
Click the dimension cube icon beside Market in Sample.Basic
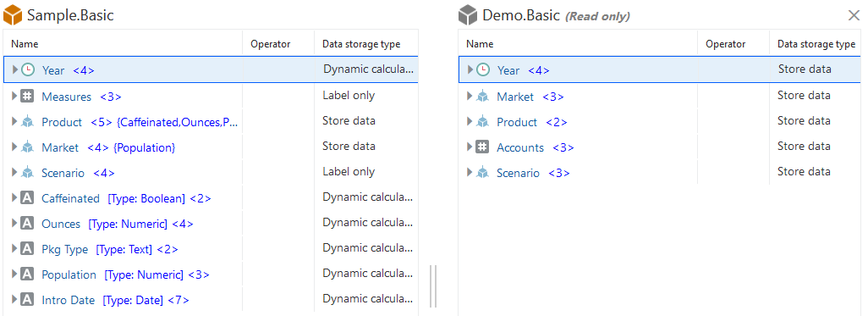(x=27, y=147)
